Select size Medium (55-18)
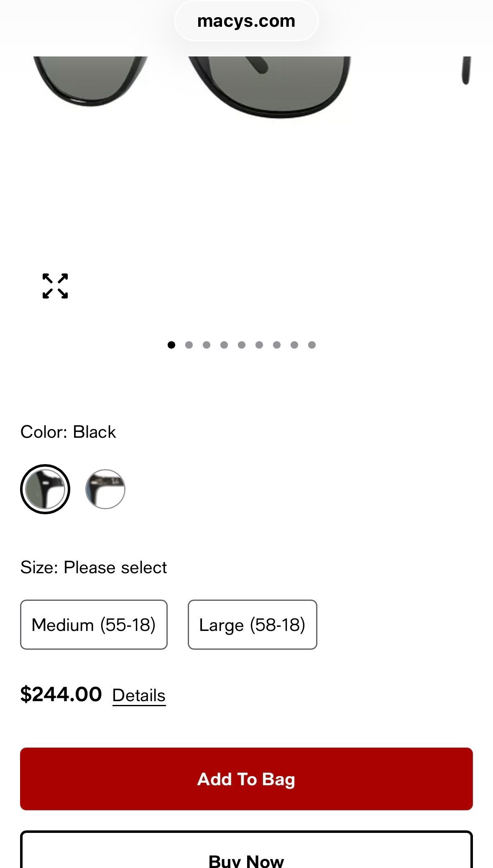This screenshot has width=493, height=868. (x=94, y=625)
